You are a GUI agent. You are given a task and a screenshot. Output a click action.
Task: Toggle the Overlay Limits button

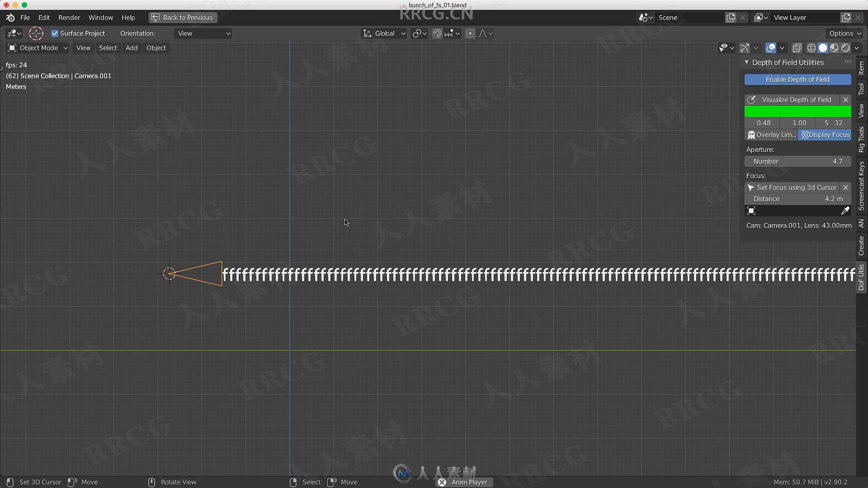771,135
